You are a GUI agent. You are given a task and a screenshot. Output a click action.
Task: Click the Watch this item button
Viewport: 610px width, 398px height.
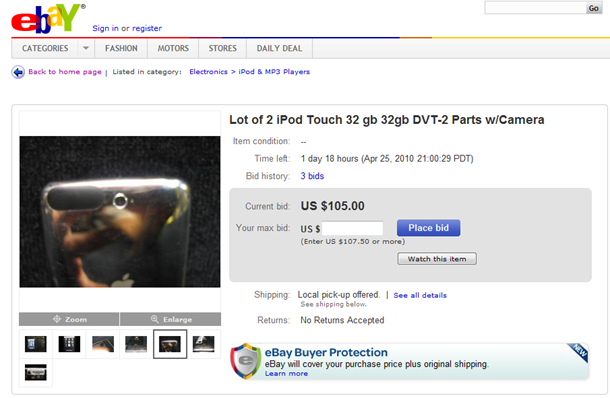[x=437, y=259]
